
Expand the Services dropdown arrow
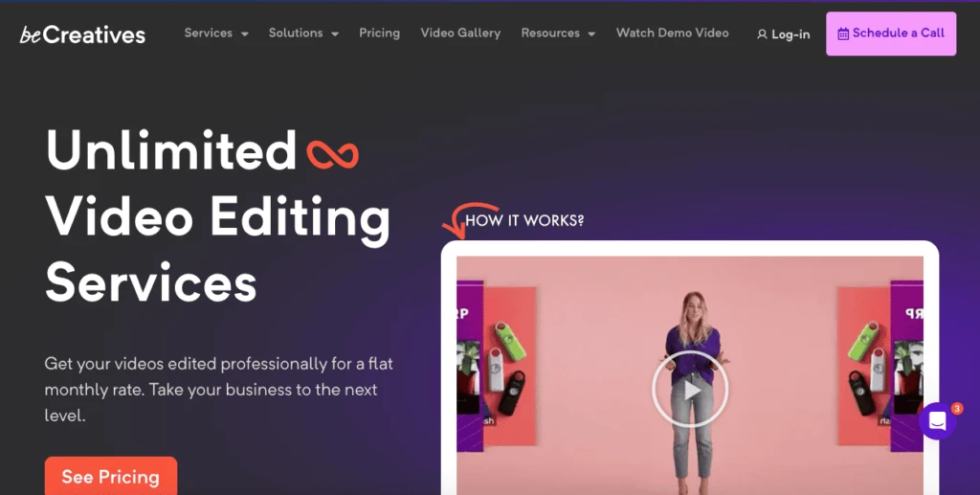tap(245, 34)
